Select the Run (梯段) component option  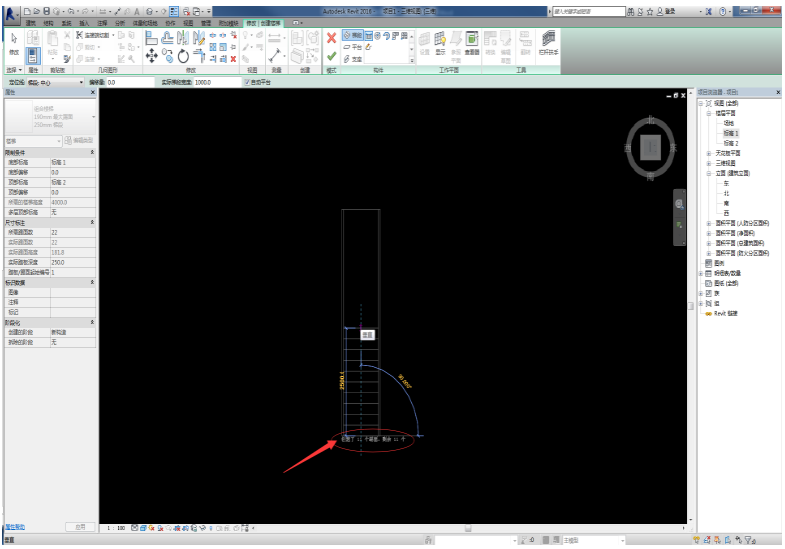354,35
